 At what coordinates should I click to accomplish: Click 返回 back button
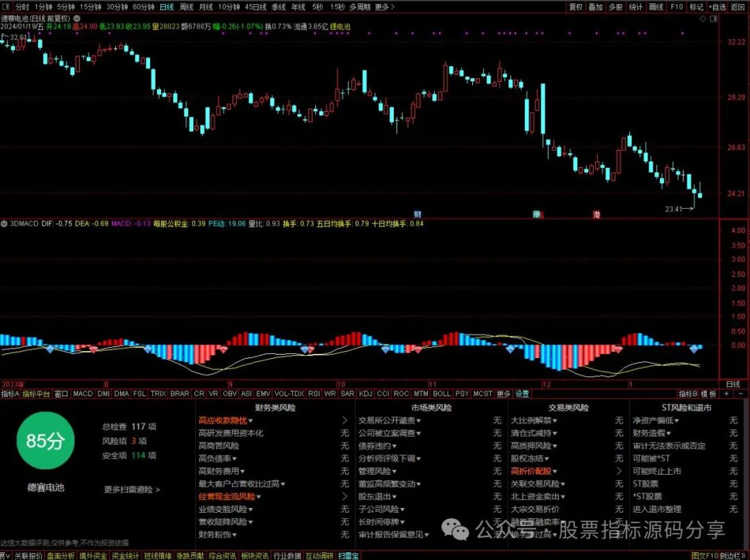point(737,7)
